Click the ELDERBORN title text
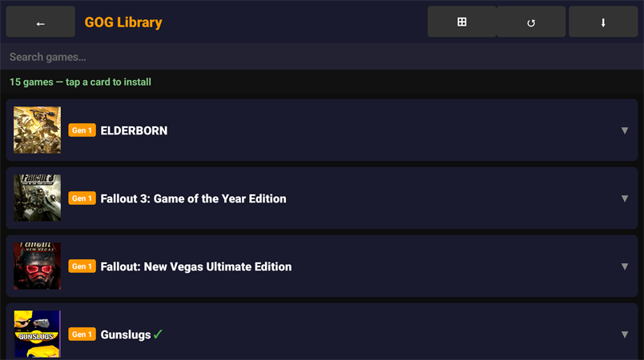 (134, 130)
